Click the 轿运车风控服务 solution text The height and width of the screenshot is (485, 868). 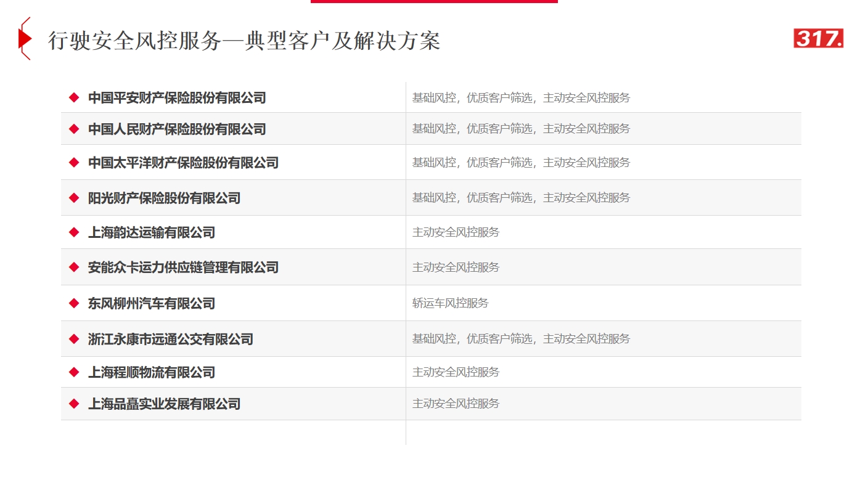[x=450, y=303]
